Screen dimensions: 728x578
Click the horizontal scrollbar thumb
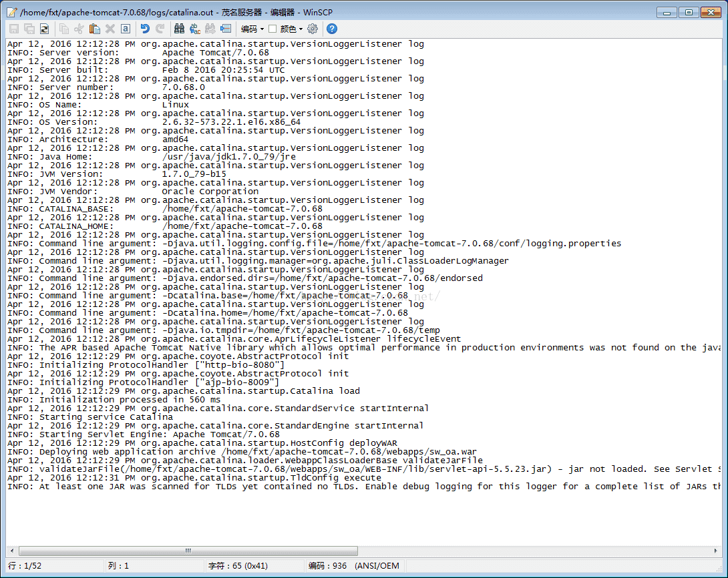tap(188, 551)
